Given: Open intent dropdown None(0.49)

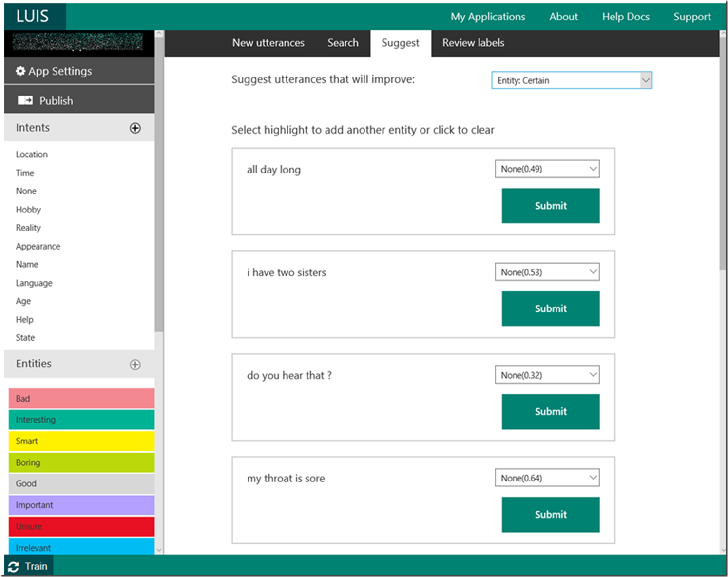Looking at the screenshot, I should 547,169.
